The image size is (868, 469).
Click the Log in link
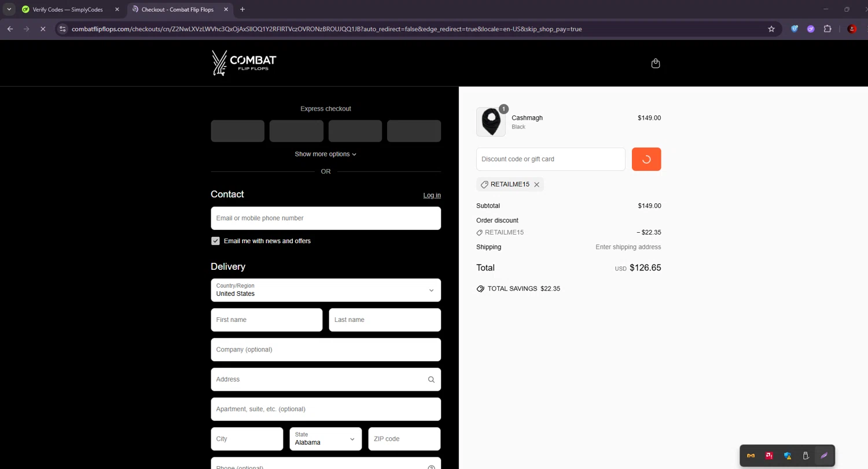(432, 195)
